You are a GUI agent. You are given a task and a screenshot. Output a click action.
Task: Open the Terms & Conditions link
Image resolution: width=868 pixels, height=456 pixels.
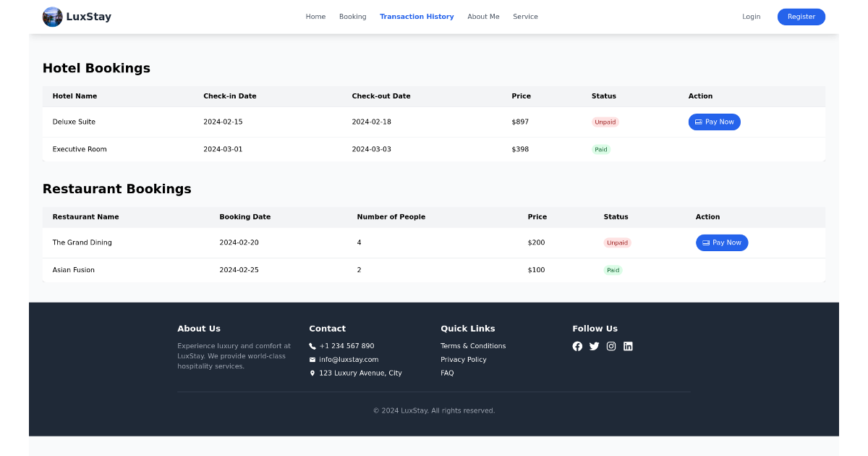(473, 346)
